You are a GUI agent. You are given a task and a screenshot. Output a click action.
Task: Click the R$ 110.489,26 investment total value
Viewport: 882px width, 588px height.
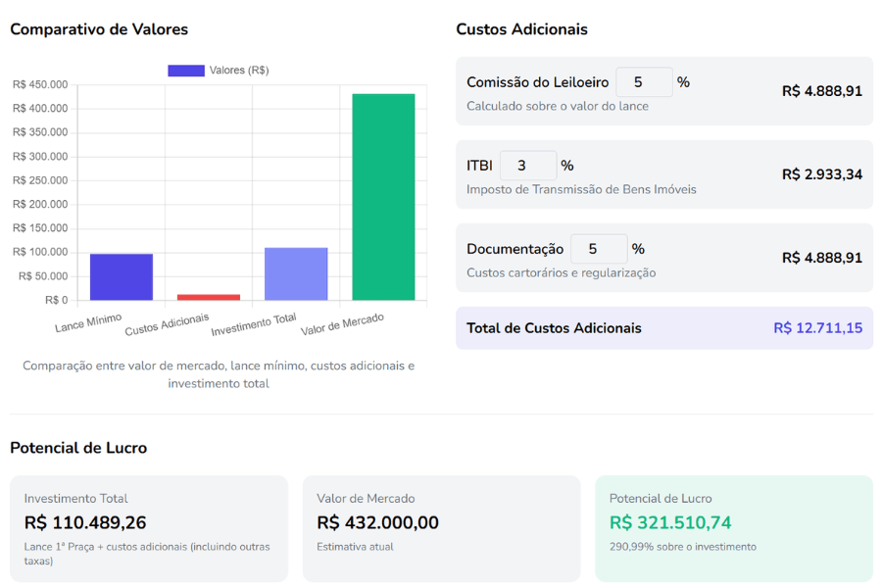85,522
